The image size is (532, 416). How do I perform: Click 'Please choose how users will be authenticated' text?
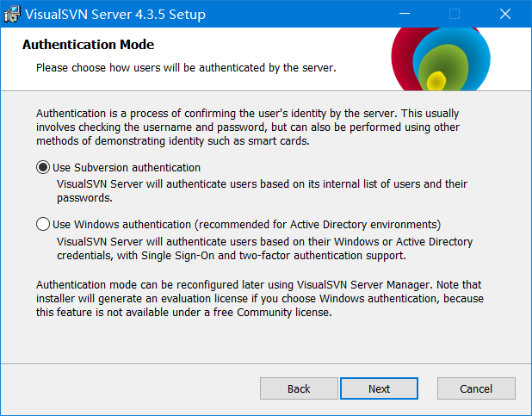click(x=186, y=67)
